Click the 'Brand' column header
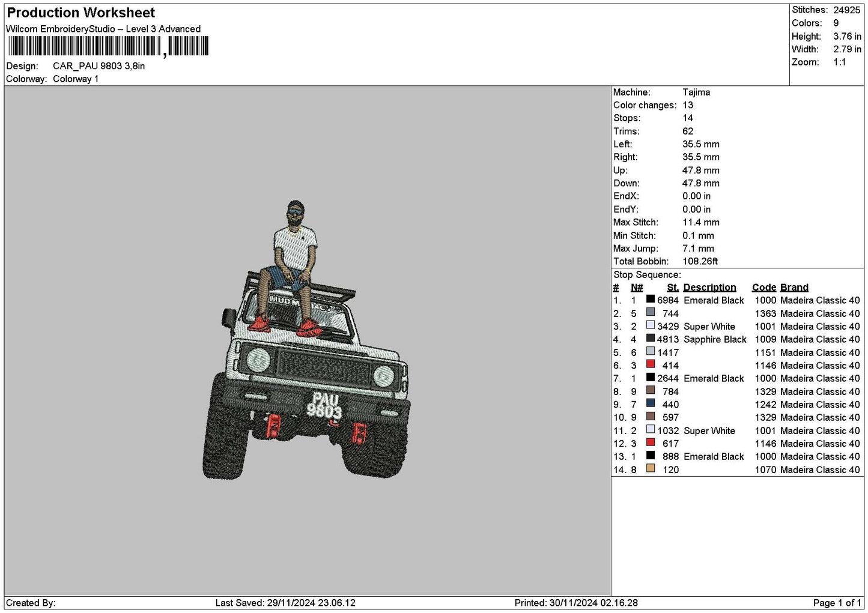868x613 pixels. (794, 288)
